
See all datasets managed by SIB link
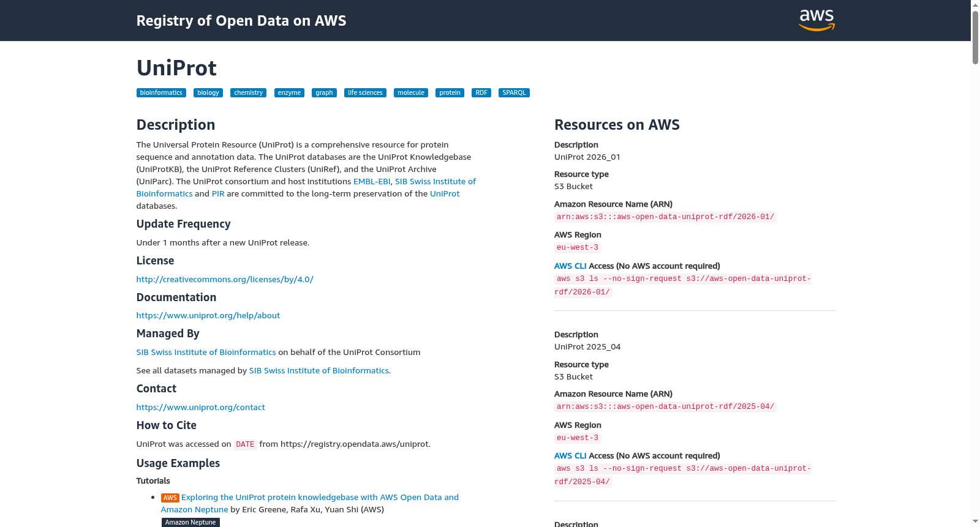318,371
